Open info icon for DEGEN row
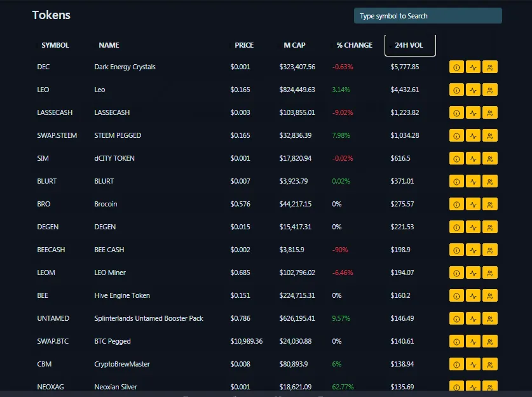532x397 pixels. click(456, 227)
